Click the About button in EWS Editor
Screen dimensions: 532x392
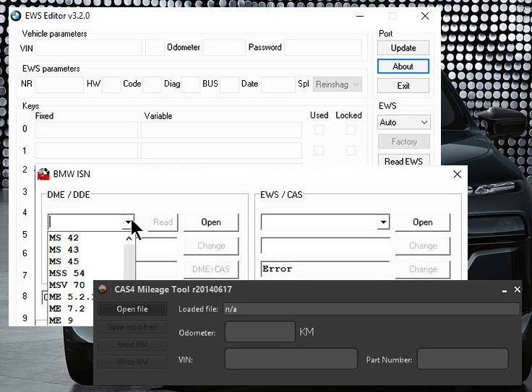point(403,66)
